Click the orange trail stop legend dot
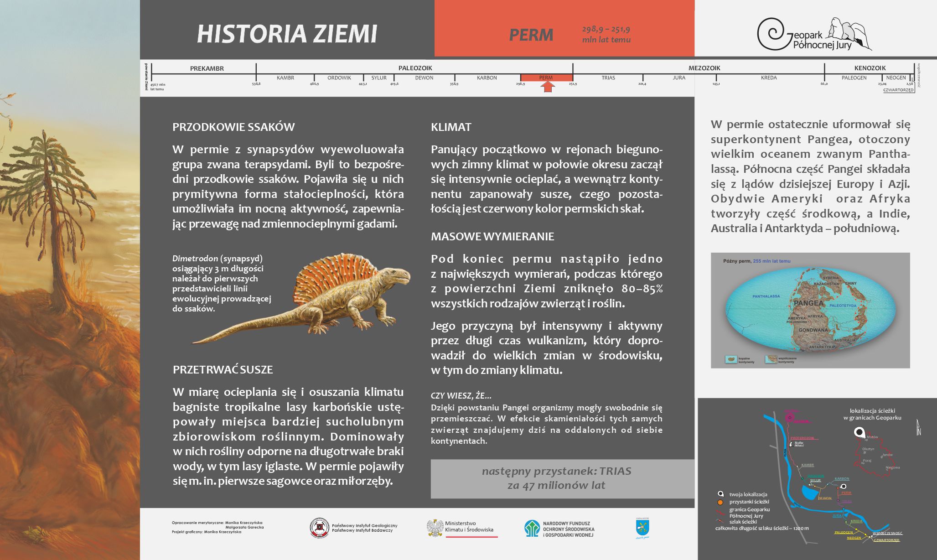 (720, 502)
